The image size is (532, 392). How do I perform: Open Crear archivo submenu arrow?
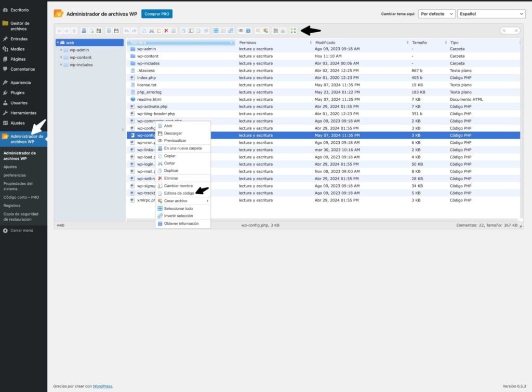[207, 201]
